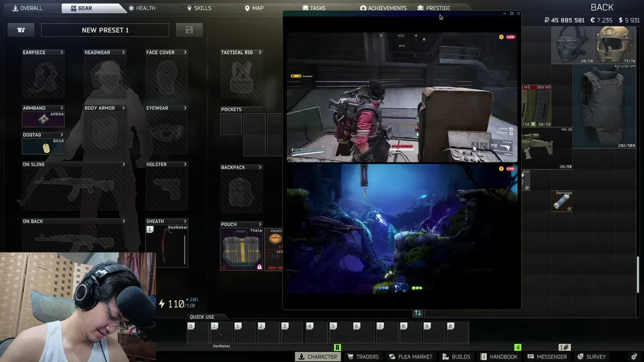Select the skull mask in stash
The image size is (644, 362).
pos(572,45)
